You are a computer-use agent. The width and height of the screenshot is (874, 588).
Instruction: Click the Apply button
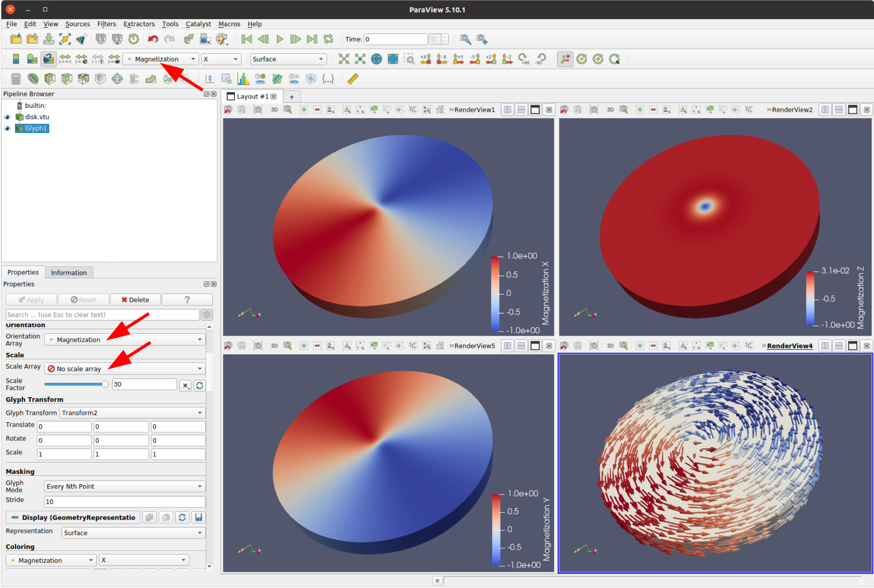(32, 300)
